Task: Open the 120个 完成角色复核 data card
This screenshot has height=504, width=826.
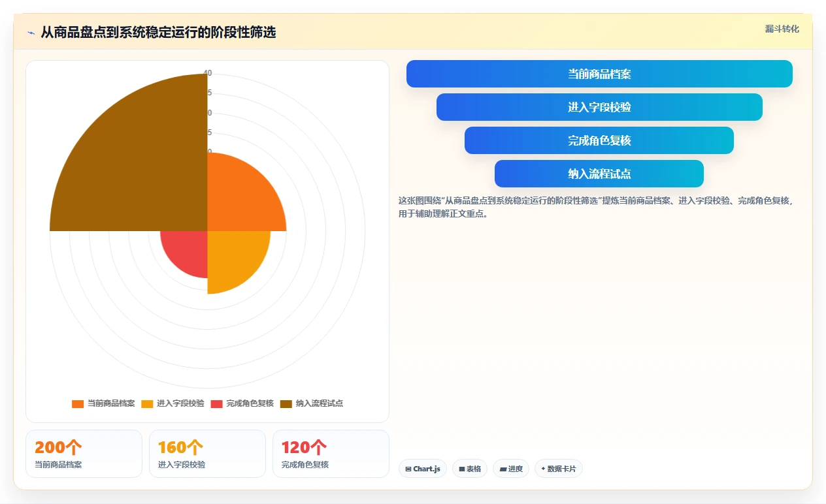Action: tap(331, 454)
